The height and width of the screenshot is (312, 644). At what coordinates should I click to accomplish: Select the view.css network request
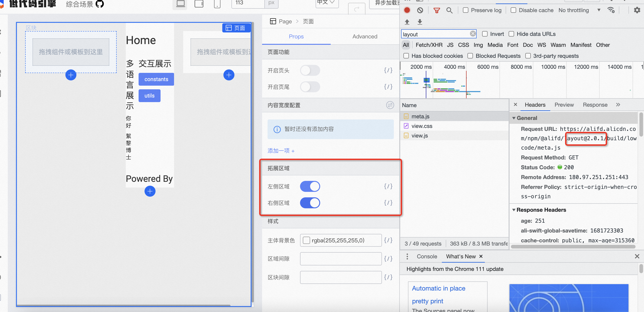(422, 126)
